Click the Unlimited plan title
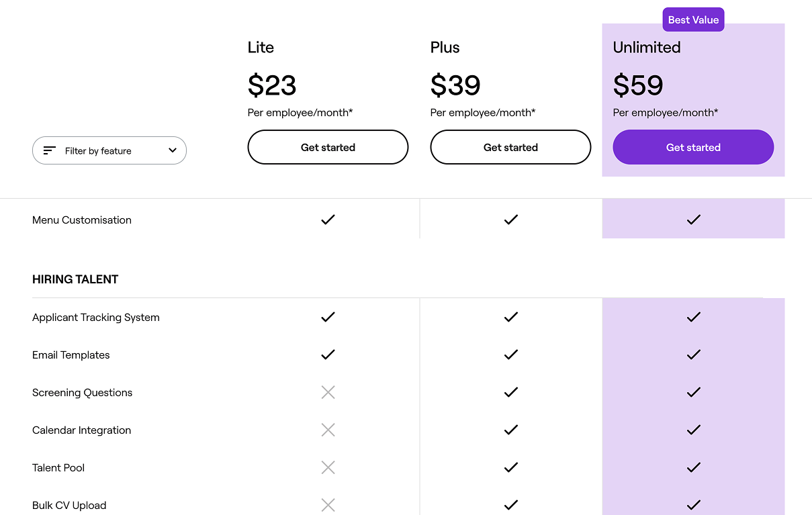The height and width of the screenshot is (515, 812). tap(647, 48)
